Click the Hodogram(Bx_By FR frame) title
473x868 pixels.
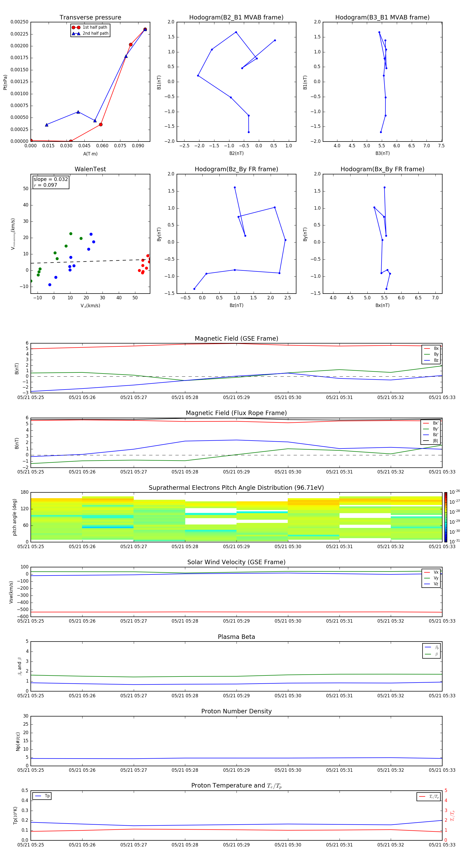(x=382, y=169)
